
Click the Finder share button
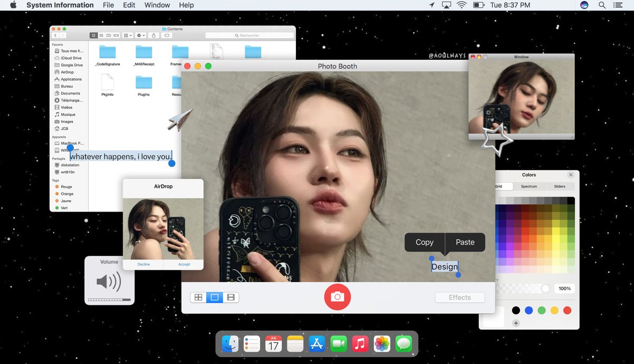coord(154,35)
